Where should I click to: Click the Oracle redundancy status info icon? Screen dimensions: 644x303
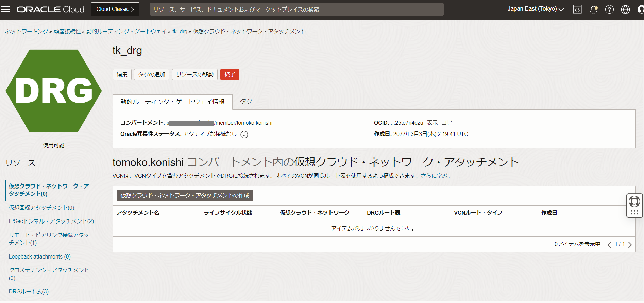[244, 135]
